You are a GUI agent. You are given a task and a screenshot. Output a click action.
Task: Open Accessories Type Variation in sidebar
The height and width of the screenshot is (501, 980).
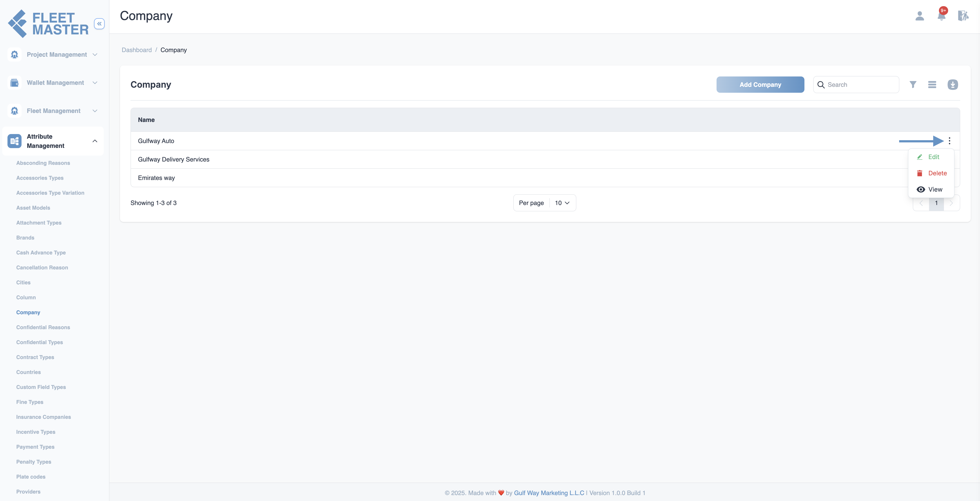[50, 193]
